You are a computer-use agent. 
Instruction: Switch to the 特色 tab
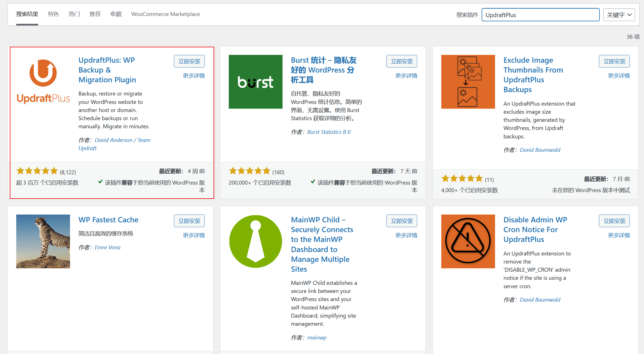pyautogui.click(x=53, y=14)
